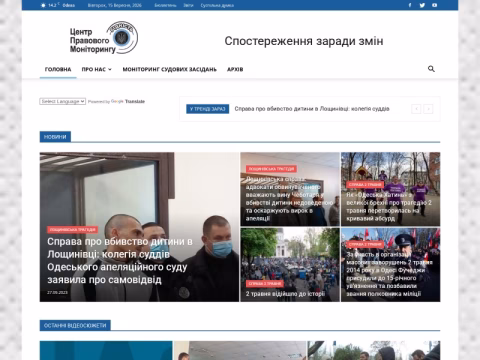This screenshot has height=360, width=480.
Task: Click the date 27.09.2023 on main article
Action: pyautogui.click(x=57, y=292)
